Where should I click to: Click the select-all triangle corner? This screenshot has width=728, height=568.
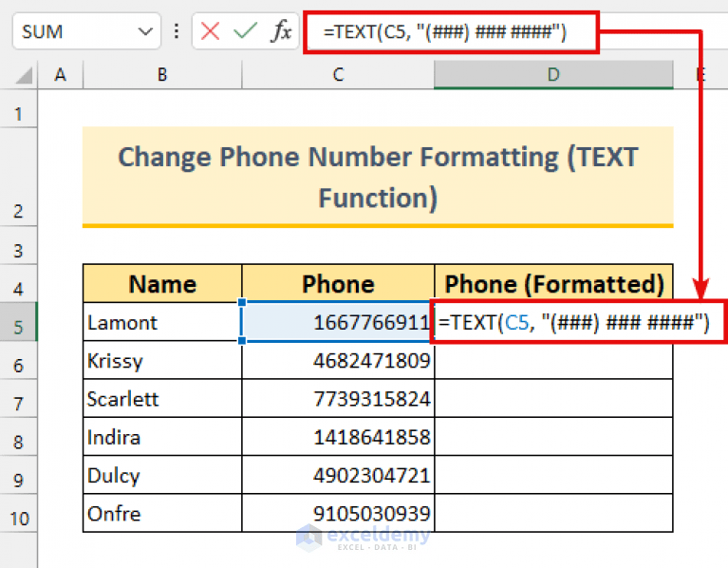coord(23,75)
